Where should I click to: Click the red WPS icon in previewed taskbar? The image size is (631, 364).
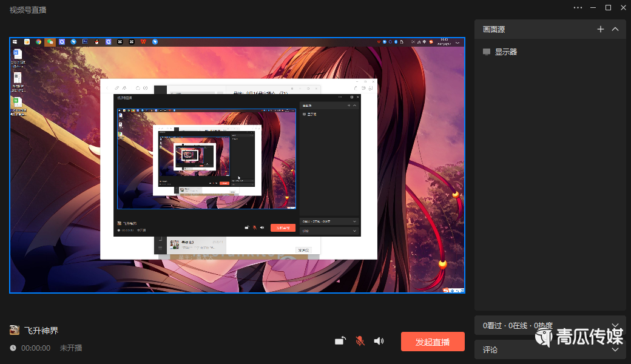[x=143, y=42]
